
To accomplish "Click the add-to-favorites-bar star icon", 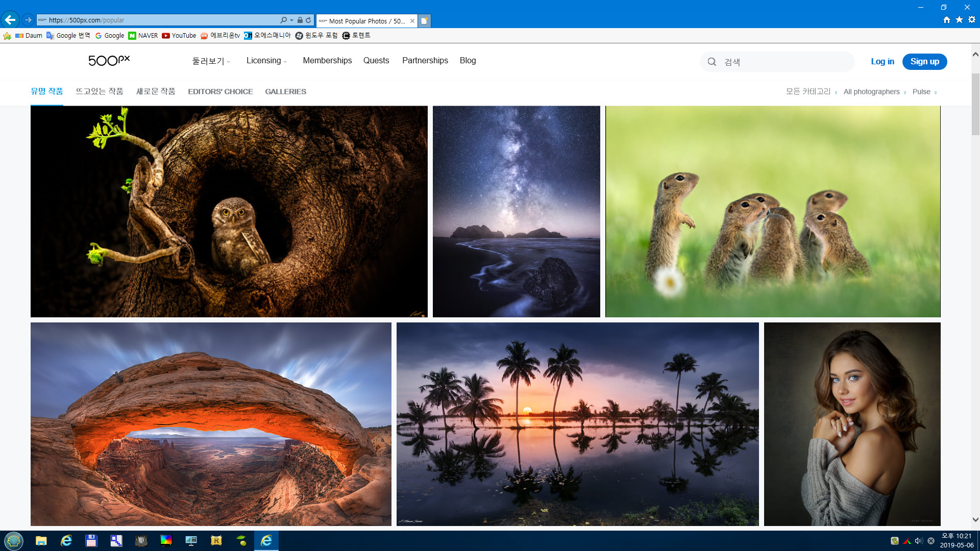I will pos(7,36).
